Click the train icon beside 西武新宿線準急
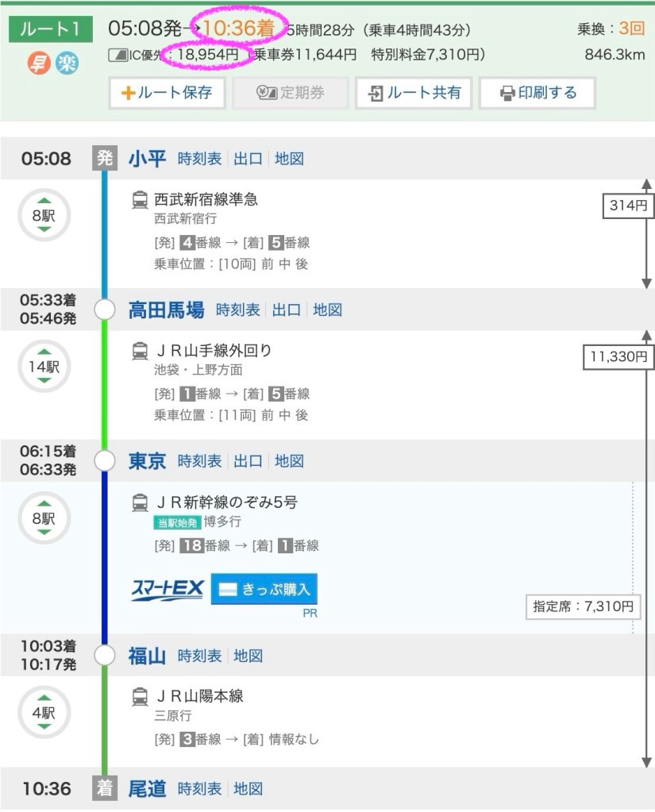 click(x=140, y=199)
